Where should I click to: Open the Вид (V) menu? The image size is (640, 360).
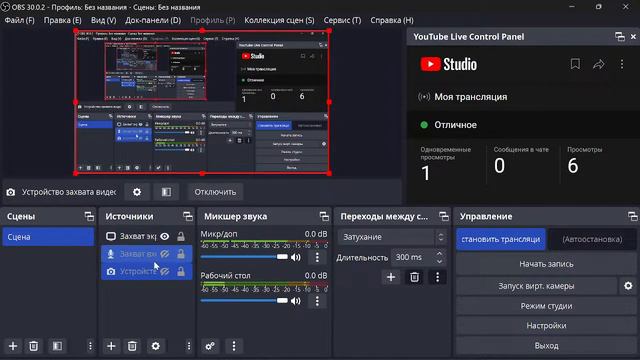103,20
